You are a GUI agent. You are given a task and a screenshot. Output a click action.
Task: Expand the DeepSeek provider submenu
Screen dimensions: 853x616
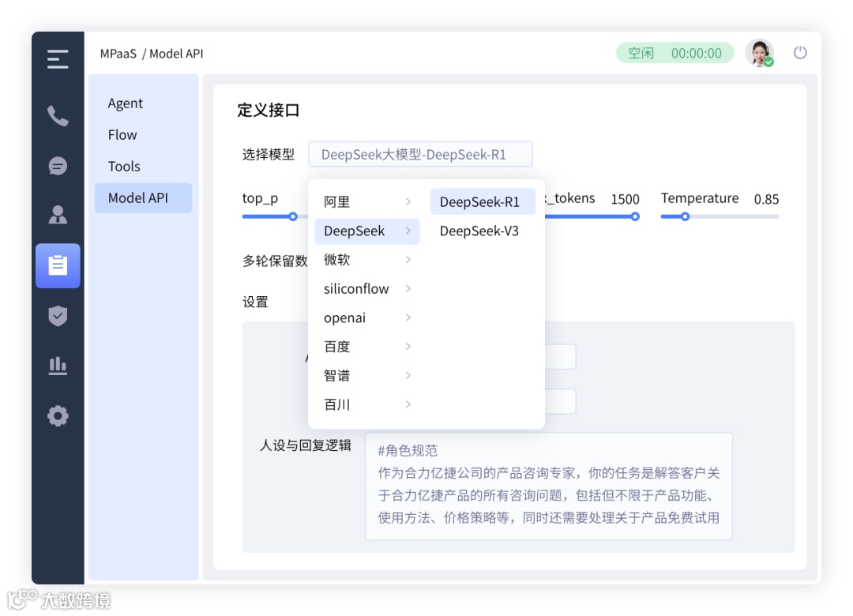tap(367, 231)
